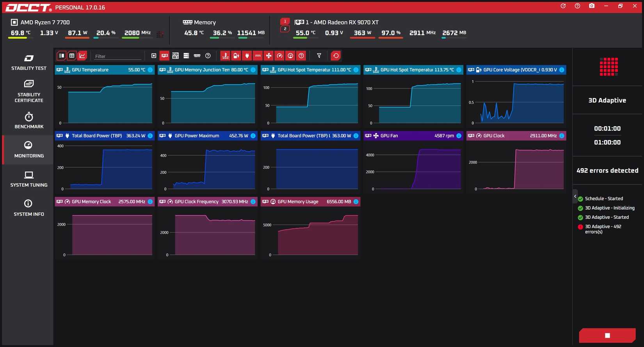The height and width of the screenshot is (347, 644).
Task: Open the System Info section
Action: (28, 208)
